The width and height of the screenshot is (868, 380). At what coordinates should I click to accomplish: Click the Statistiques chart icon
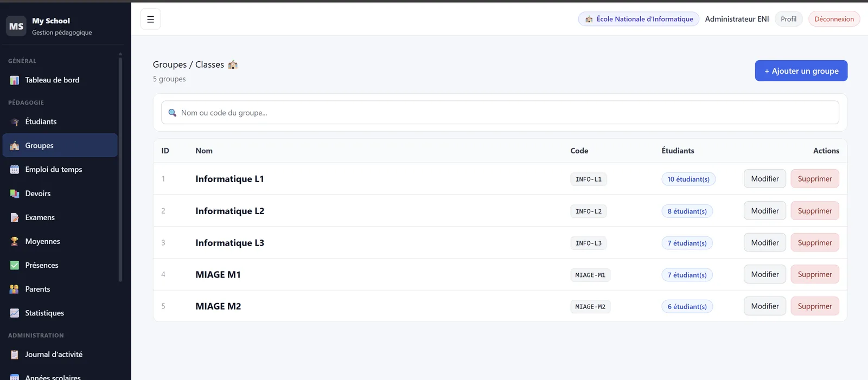15,313
